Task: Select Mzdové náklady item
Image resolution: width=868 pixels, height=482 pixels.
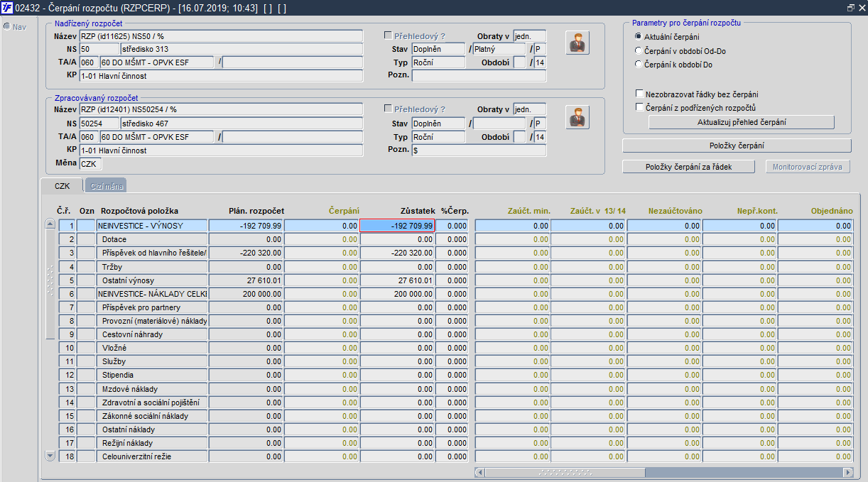Action: (152, 389)
